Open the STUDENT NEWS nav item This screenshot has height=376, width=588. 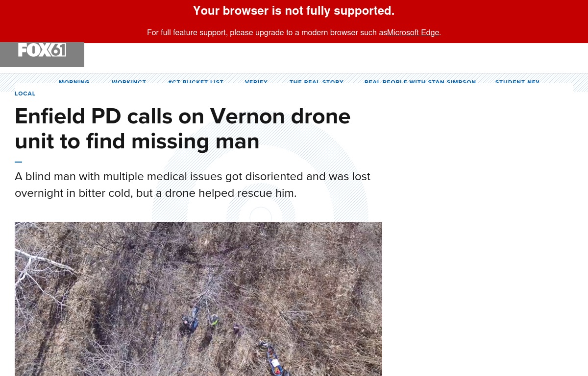(517, 82)
